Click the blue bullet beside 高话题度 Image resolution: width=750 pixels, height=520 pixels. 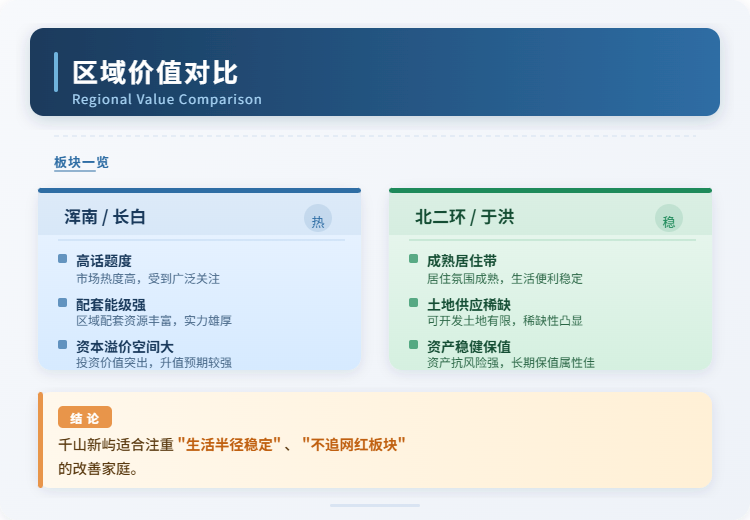[63, 259]
